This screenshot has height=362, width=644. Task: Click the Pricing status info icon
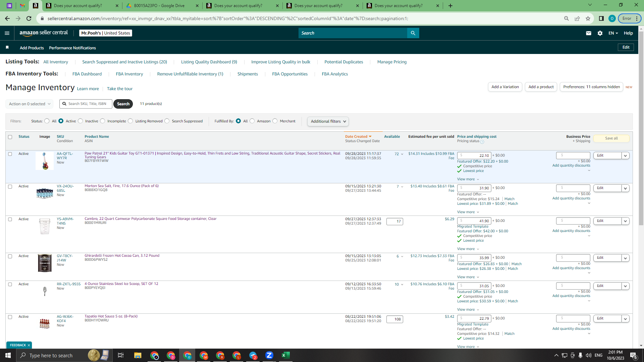pos(482,142)
